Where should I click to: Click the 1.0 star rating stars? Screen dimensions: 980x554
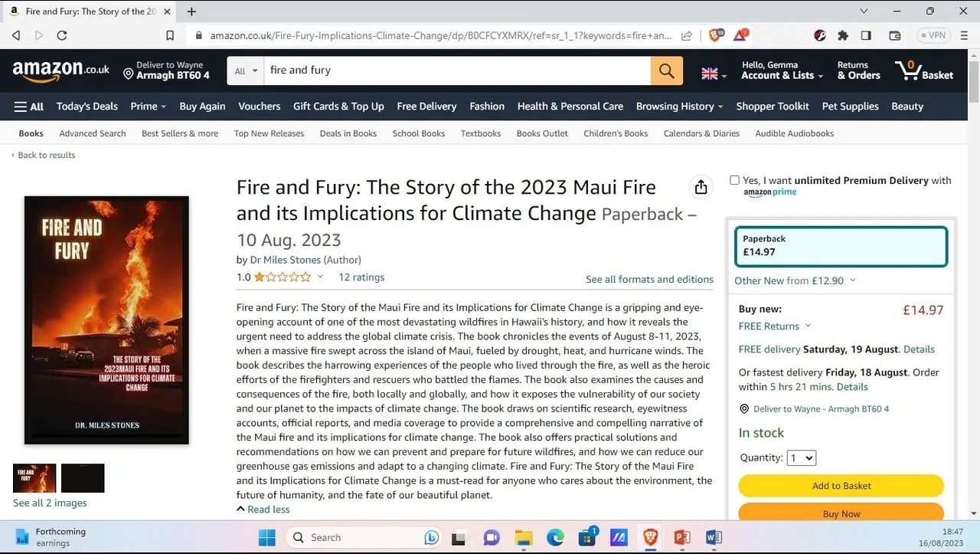pos(283,277)
